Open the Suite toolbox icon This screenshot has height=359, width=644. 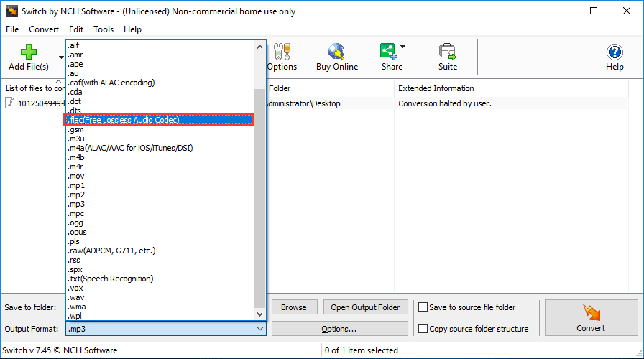point(447,52)
